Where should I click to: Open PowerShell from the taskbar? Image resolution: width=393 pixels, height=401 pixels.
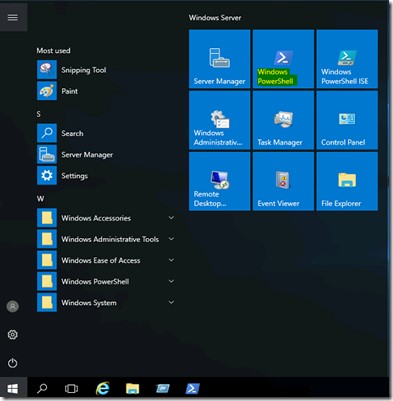[x=193, y=388]
